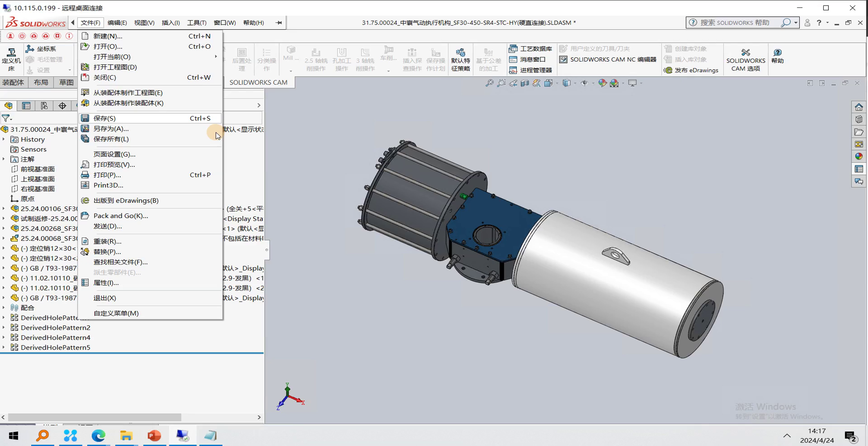Expand the 注解 tree node
868x446 pixels.
click(4, 159)
